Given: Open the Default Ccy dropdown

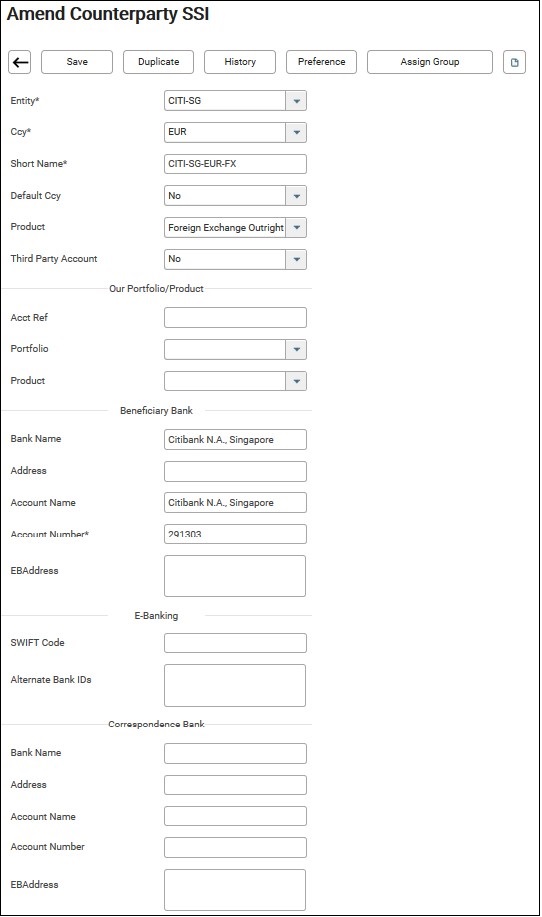Looking at the screenshot, I should pos(296,196).
